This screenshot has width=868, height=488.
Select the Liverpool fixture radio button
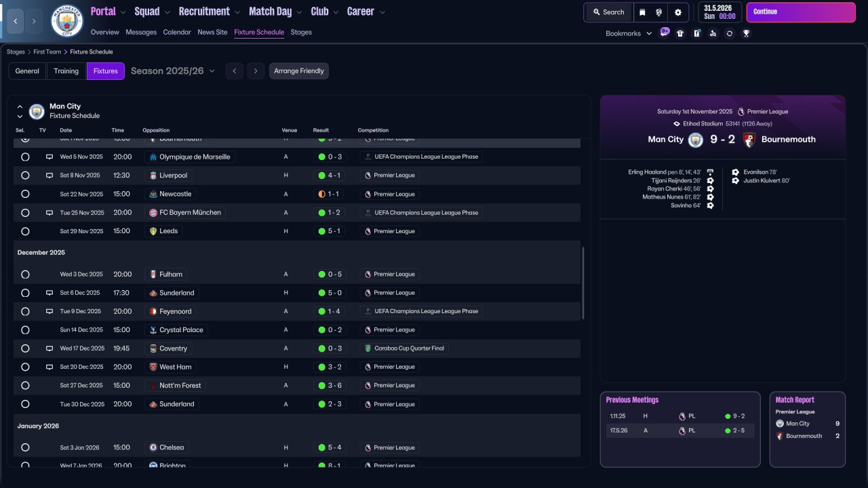coord(25,176)
